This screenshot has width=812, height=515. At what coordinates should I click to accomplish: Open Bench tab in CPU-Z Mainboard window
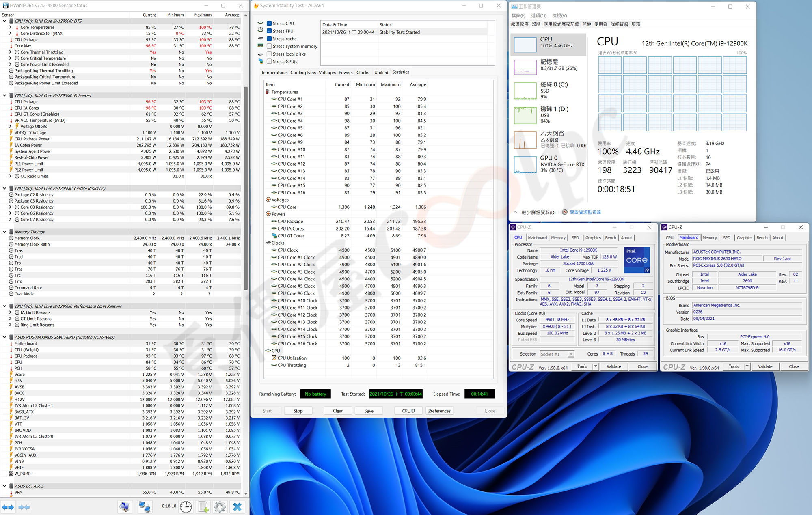click(762, 238)
